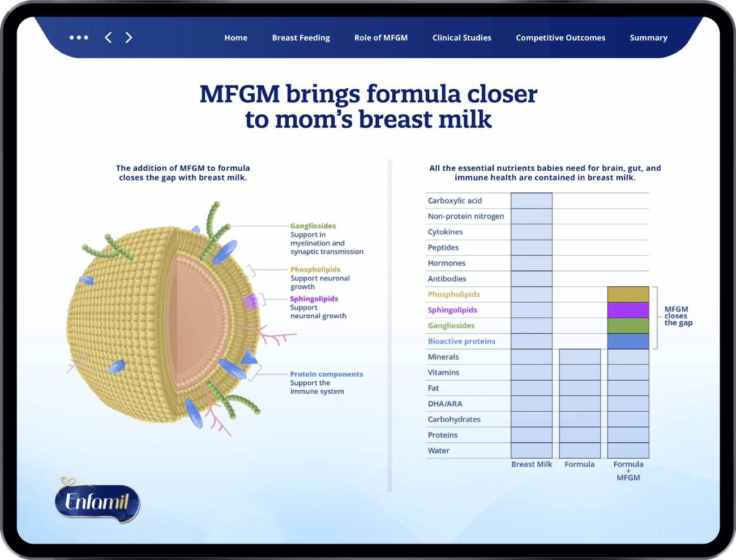Click the Fat row label
Image resolution: width=736 pixels, height=560 pixels.
(x=433, y=388)
